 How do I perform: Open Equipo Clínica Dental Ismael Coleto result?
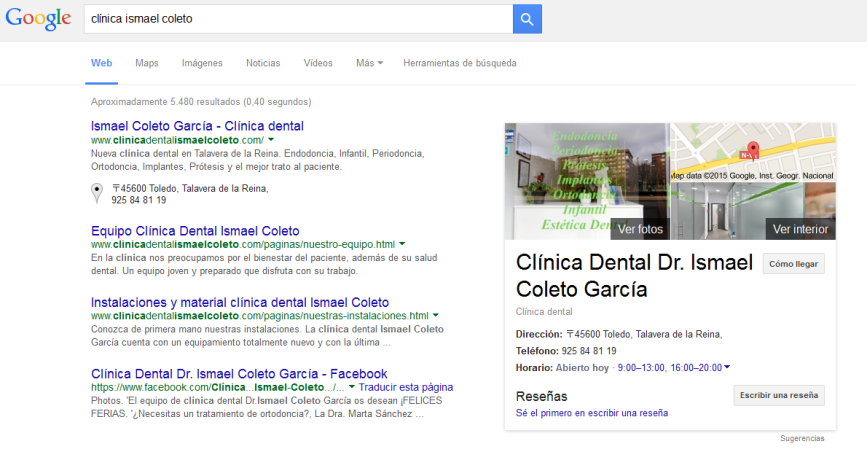pyautogui.click(x=195, y=231)
